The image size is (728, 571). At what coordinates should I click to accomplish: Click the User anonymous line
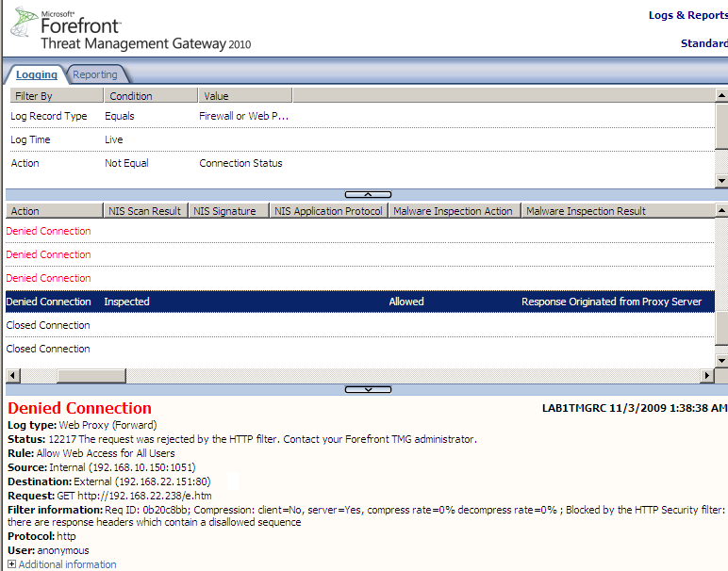[48, 550]
